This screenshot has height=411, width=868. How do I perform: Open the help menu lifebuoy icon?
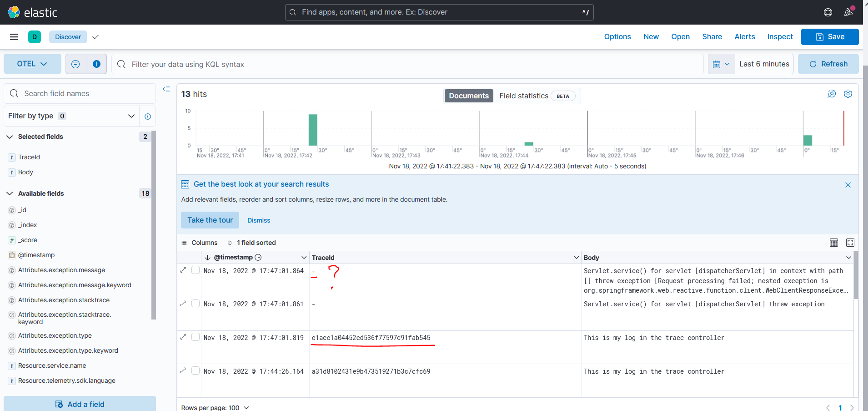pyautogui.click(x=828, y=12)
